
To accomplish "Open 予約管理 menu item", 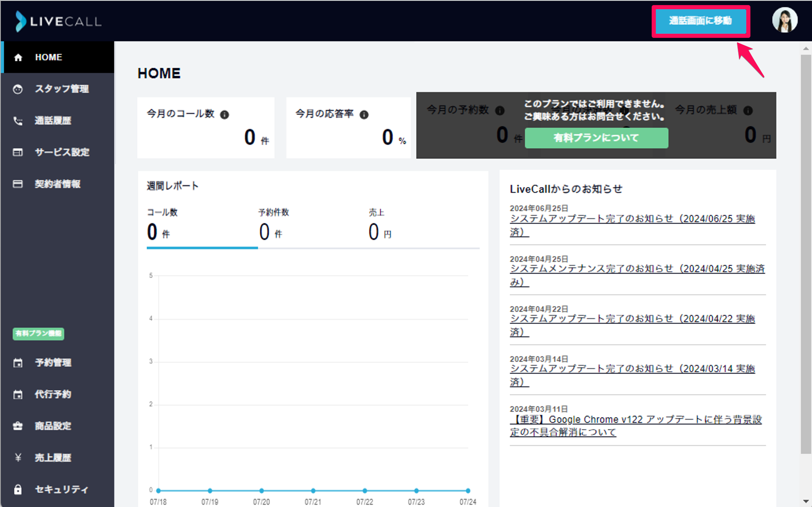I will [x=57, y=363].
